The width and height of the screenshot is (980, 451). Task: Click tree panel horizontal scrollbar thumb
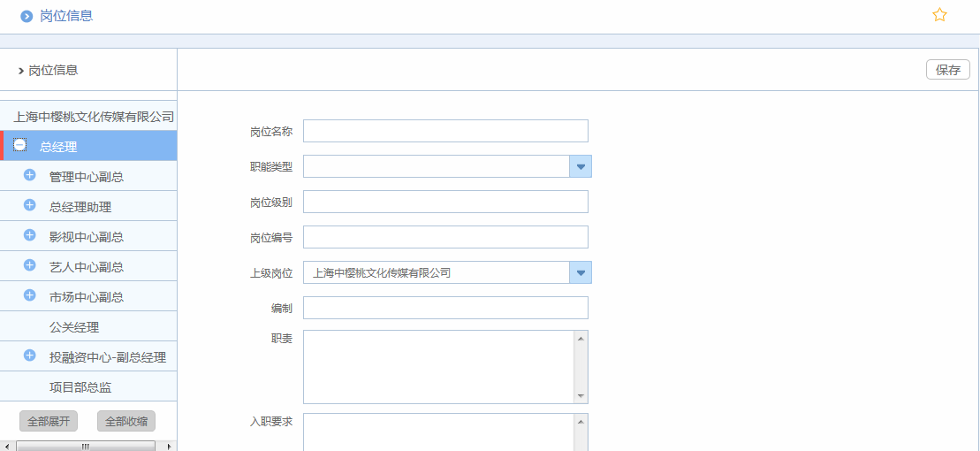tap(85, 446)
